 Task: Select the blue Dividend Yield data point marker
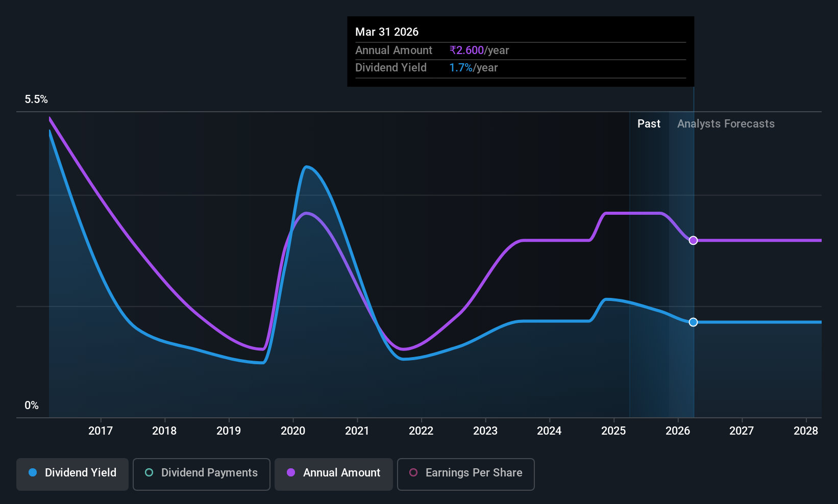click(693, 322)
